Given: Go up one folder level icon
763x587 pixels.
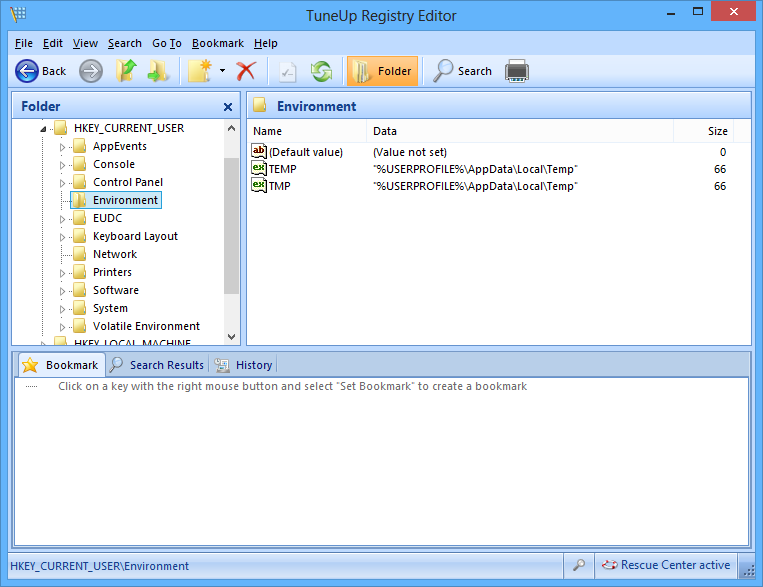Looking at the screenshot, I should click(x=127, y=71).
